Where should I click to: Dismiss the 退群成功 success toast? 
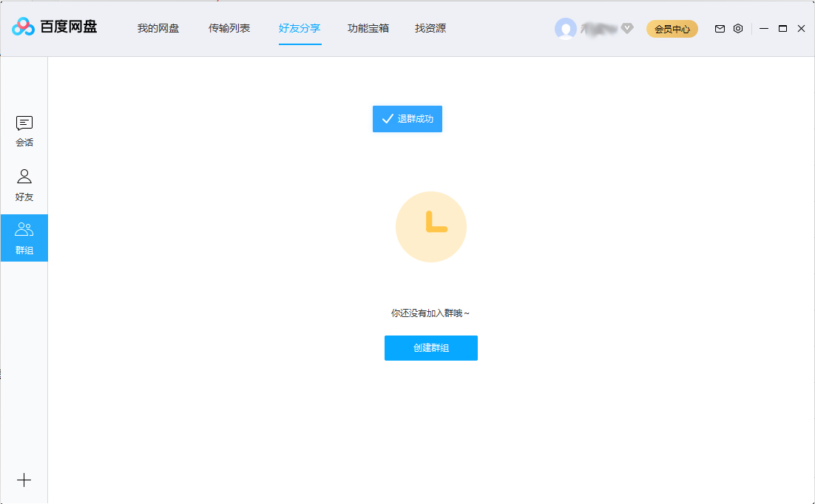pos(407,119)
